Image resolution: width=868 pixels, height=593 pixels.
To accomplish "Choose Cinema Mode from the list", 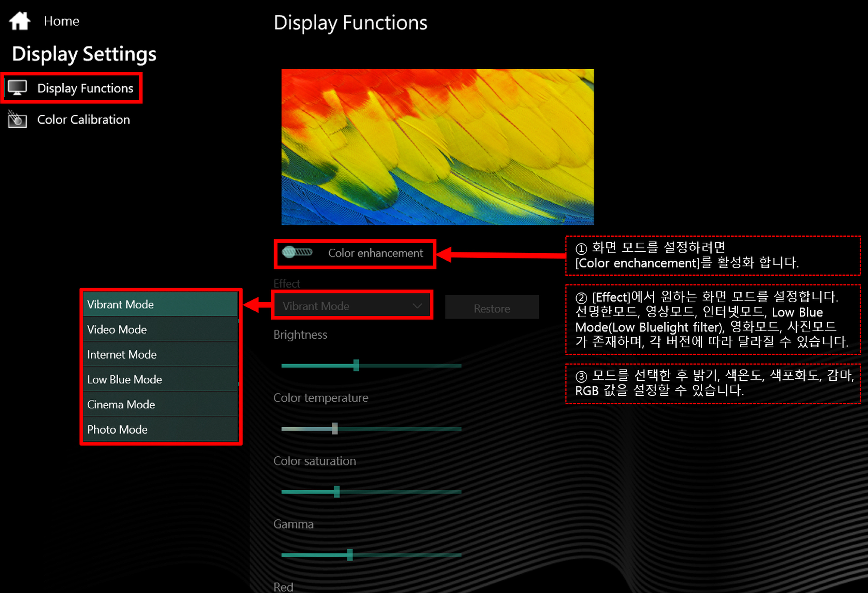I will point(160,405).
